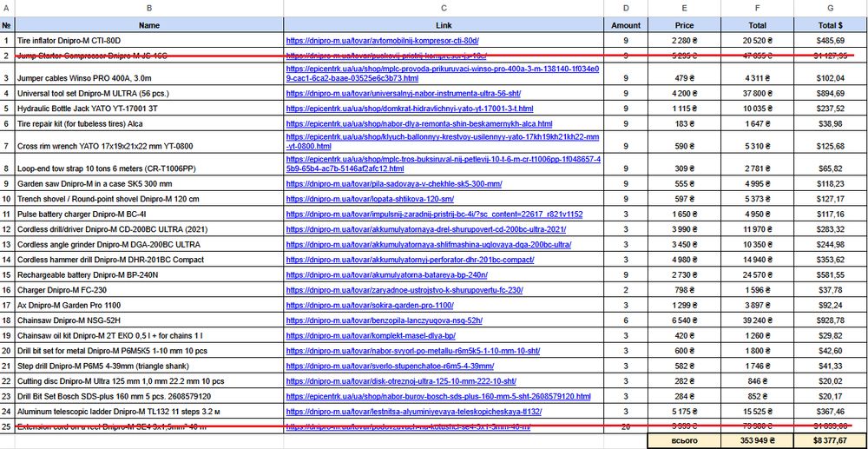The width and height of the screenshot is (868, 449).
Task: Open the DHR-201BC hammer drill link
Action: pyautogui.click(x=410, y=259)
